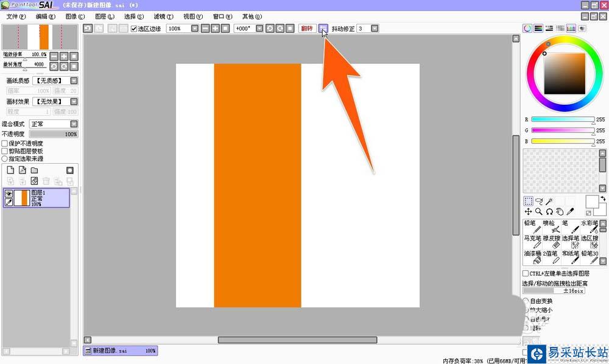Select the magic wand tool
609x364 pixels.
[x=549, y=201]
